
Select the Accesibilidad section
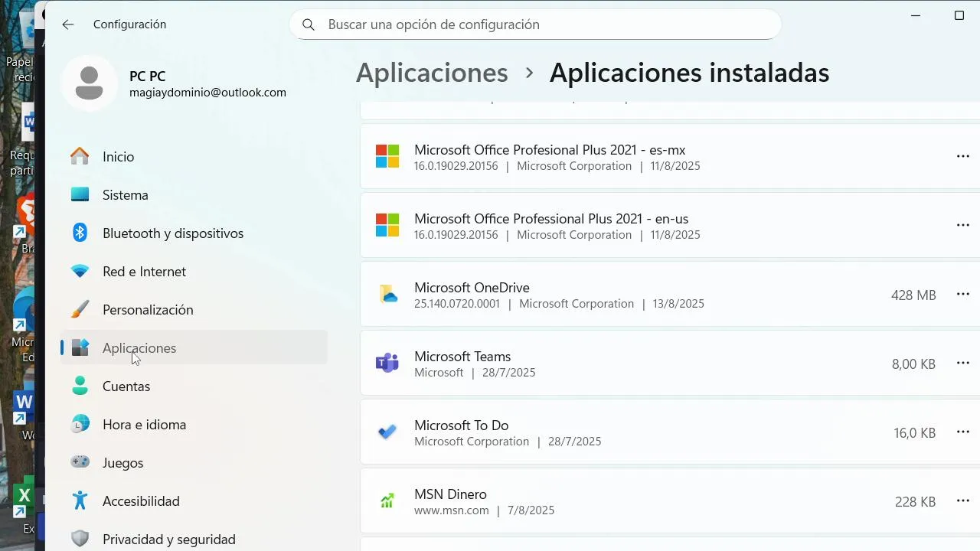[194, 500]
